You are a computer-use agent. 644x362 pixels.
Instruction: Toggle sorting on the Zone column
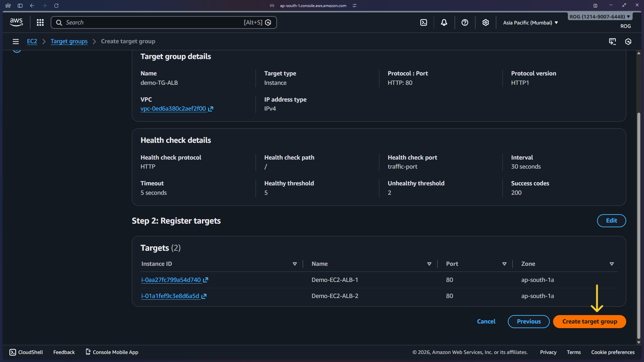612,264
